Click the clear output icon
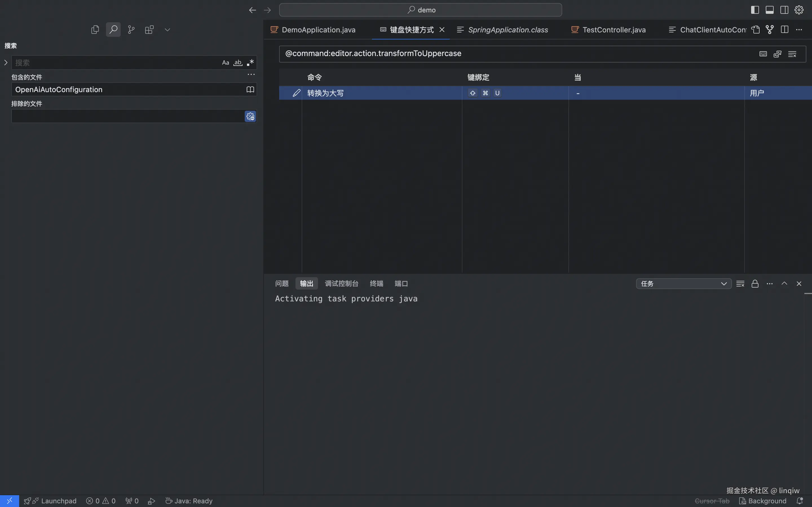Screen dimensions: 812x507 (x=740, y=284)
